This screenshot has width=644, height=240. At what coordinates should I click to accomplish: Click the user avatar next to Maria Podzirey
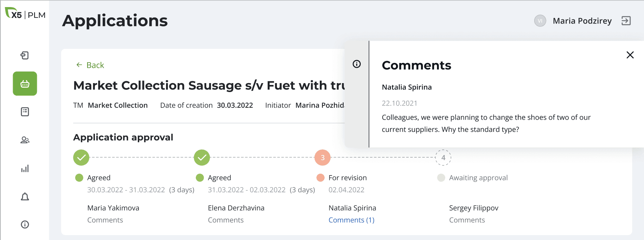tap(540, 21)
